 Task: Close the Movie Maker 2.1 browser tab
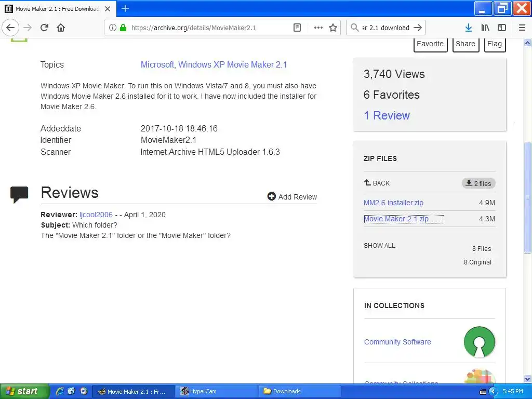(x=108, y=9)
